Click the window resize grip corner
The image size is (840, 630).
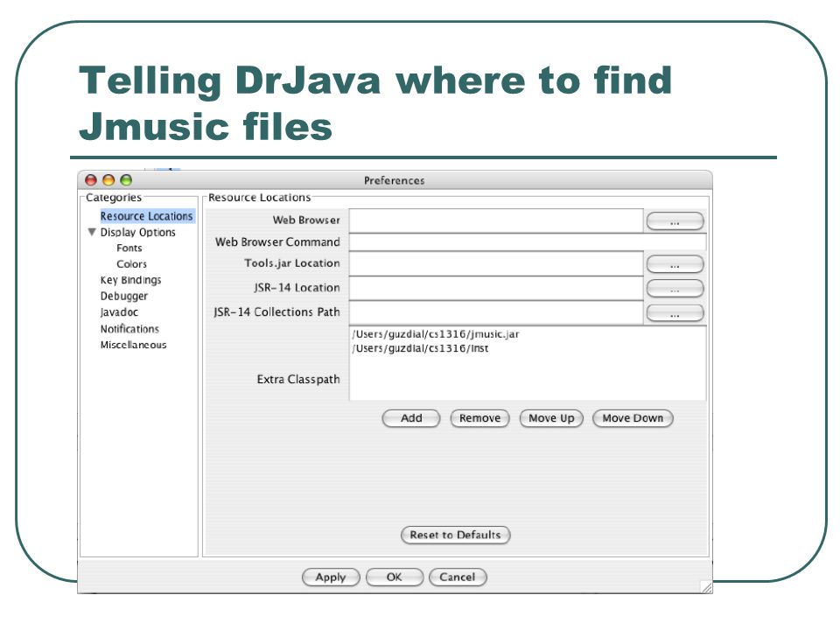point(707,587)
